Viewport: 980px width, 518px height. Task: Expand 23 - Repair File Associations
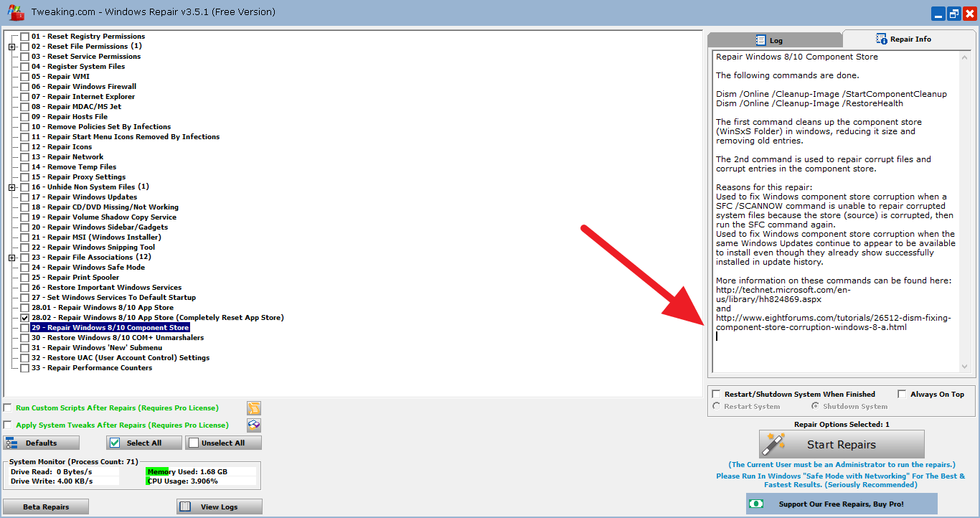tap(12, 258)
